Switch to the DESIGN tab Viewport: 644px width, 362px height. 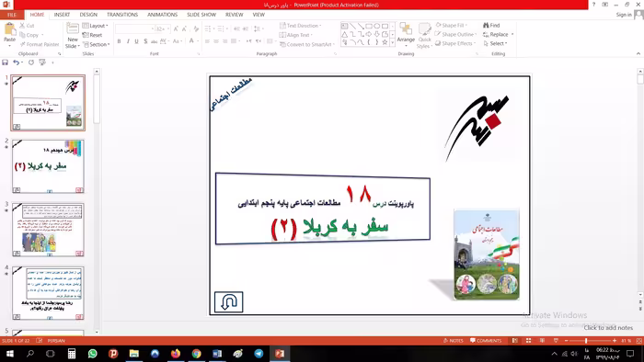pos(88,15)
